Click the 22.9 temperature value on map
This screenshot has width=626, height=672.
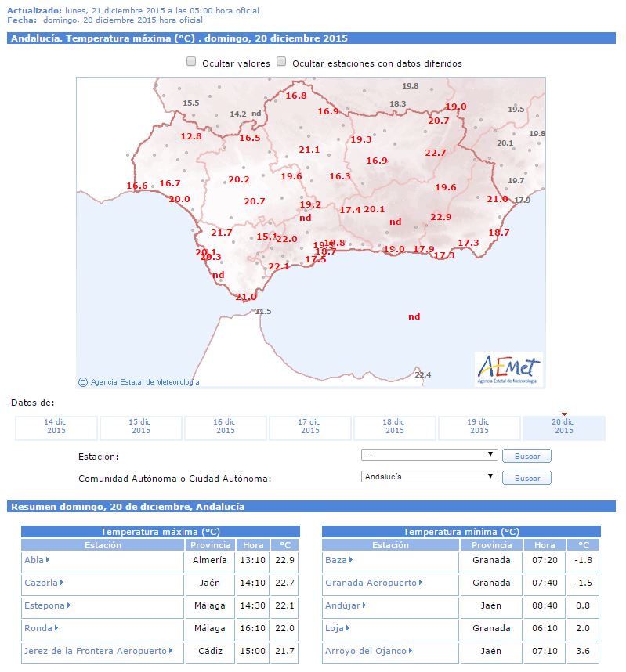(x=440, y=217)
